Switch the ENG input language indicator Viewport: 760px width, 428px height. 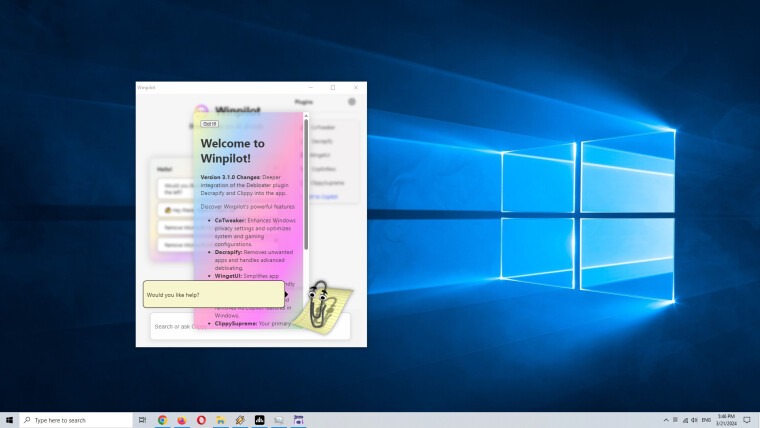point(707,420)
